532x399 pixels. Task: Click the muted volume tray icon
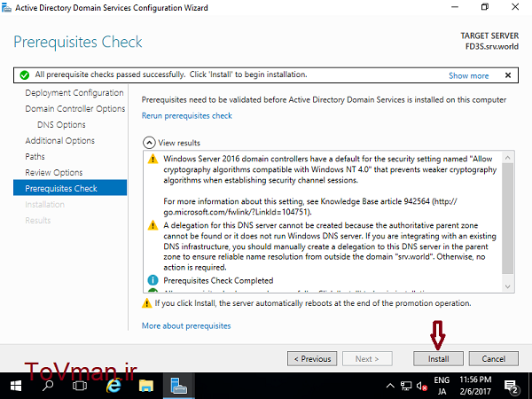tap(422, 386)
